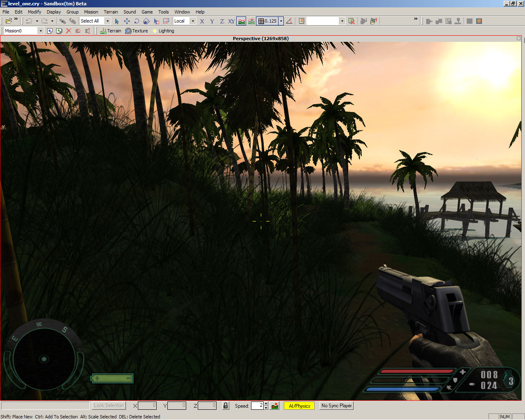
Task: Select the arrow Select tool
Action: pos(117,21)
